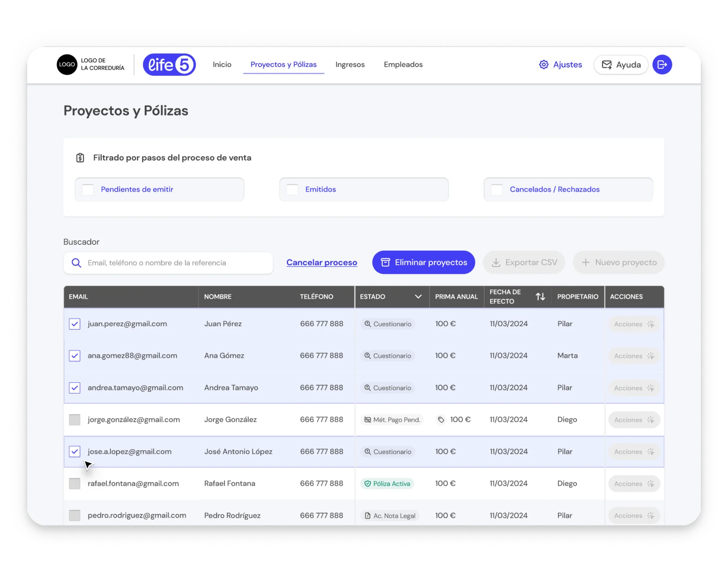Screen dimensions: 728x572
Task: Click name Rafael Fontana
Action: (x=230, y=484)
